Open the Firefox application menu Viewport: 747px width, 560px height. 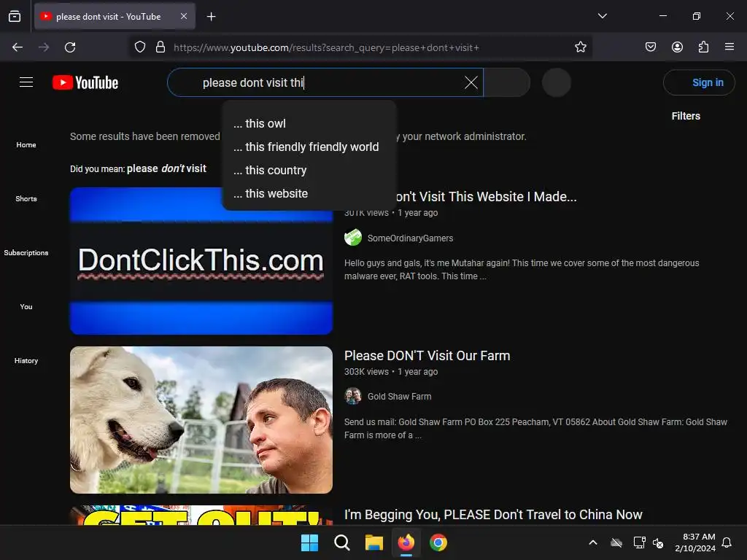729,47
